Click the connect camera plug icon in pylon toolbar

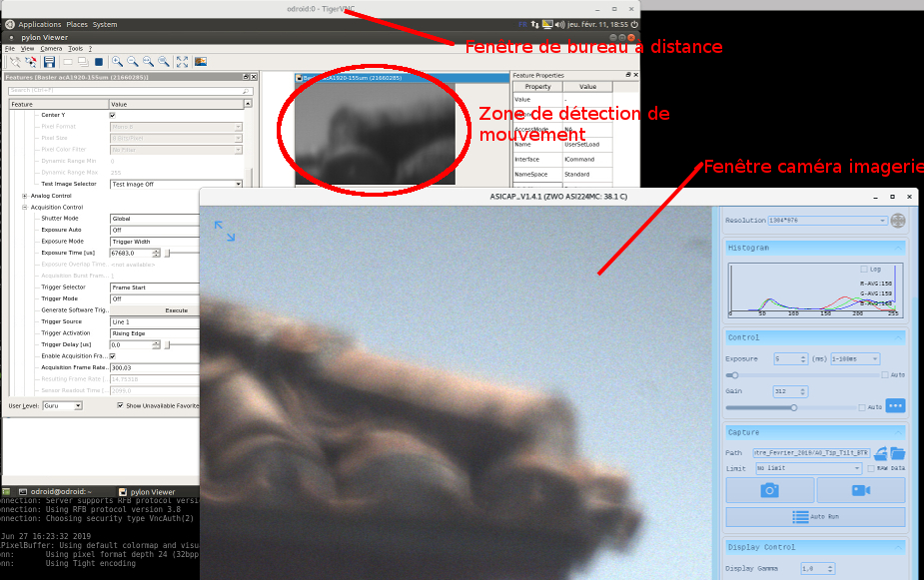pyautogui.click(x=15, y=62)
